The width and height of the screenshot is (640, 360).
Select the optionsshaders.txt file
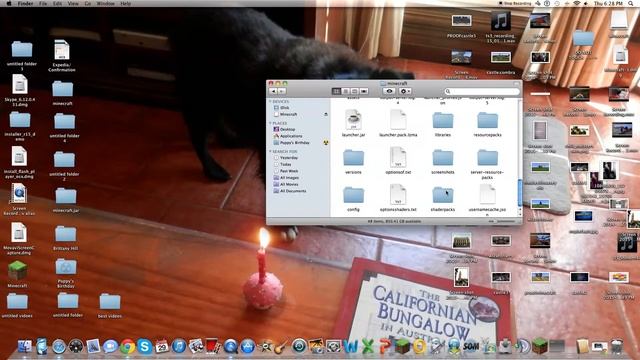(x=398, y=195)
